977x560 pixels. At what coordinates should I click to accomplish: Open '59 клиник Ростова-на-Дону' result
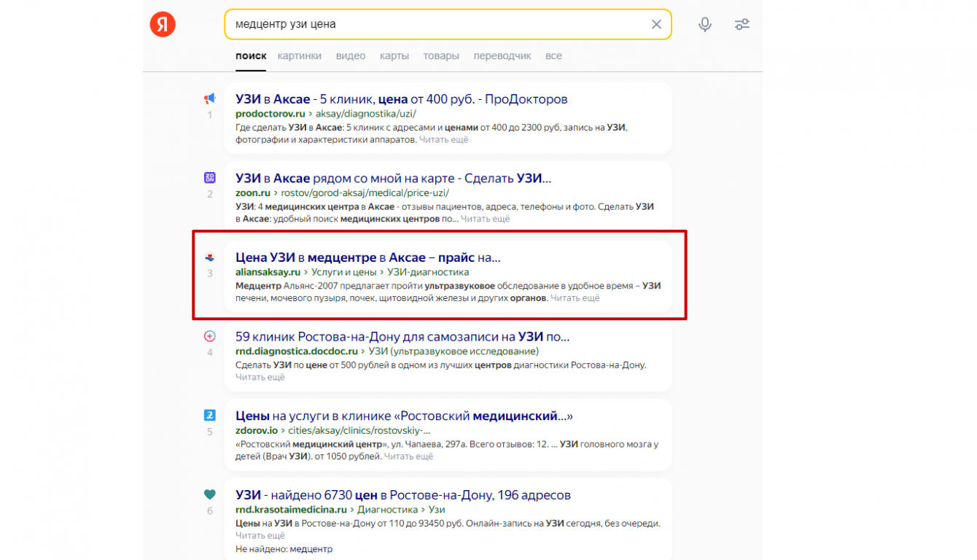point(402,337)
